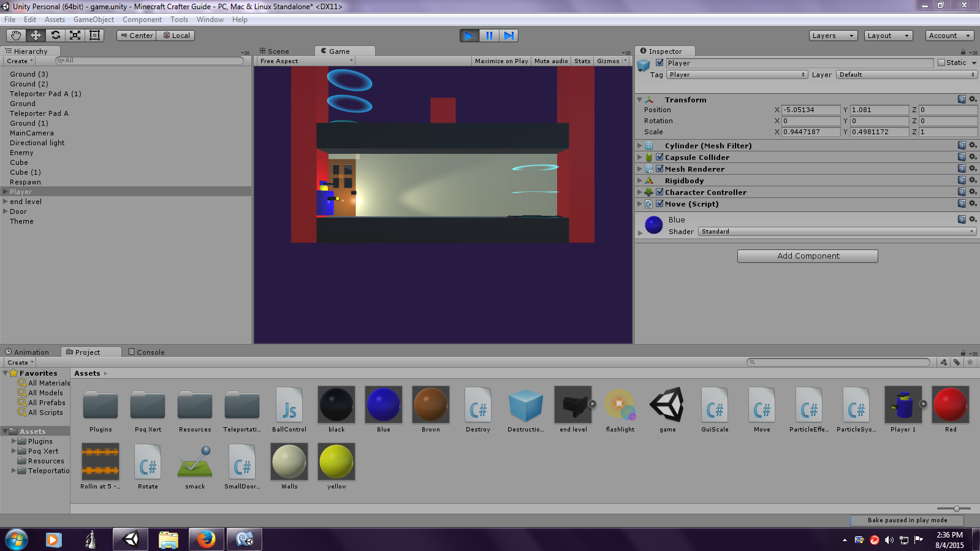Toggle the Center pivot button
Image resolution: width=980 pixels, height=551 pixels.
tap(137, 36)
